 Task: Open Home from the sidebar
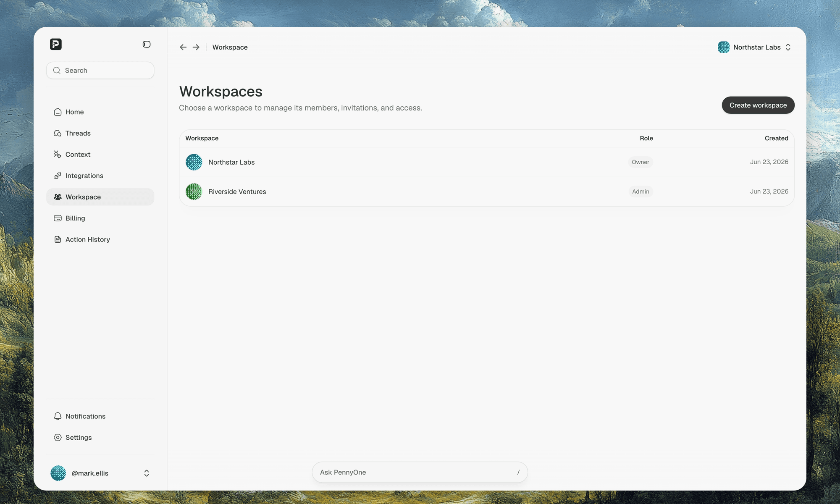point(100,112)
